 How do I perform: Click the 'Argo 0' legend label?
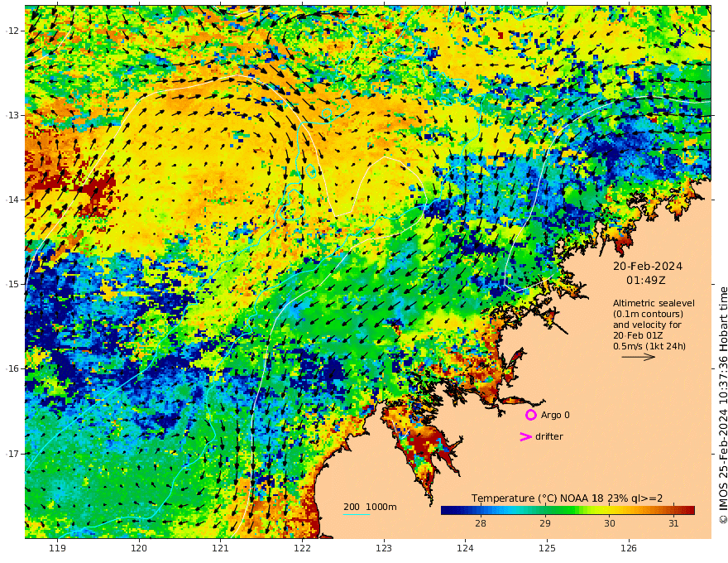(555, 415)
